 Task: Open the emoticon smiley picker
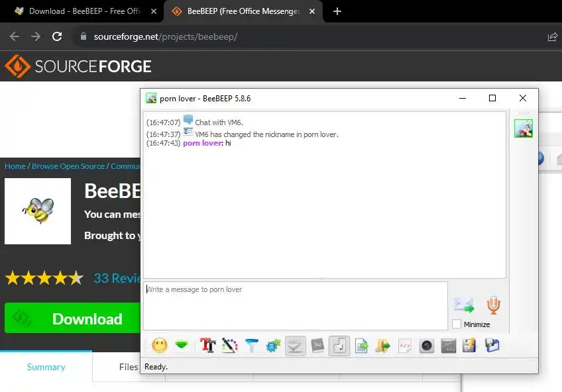160,346
